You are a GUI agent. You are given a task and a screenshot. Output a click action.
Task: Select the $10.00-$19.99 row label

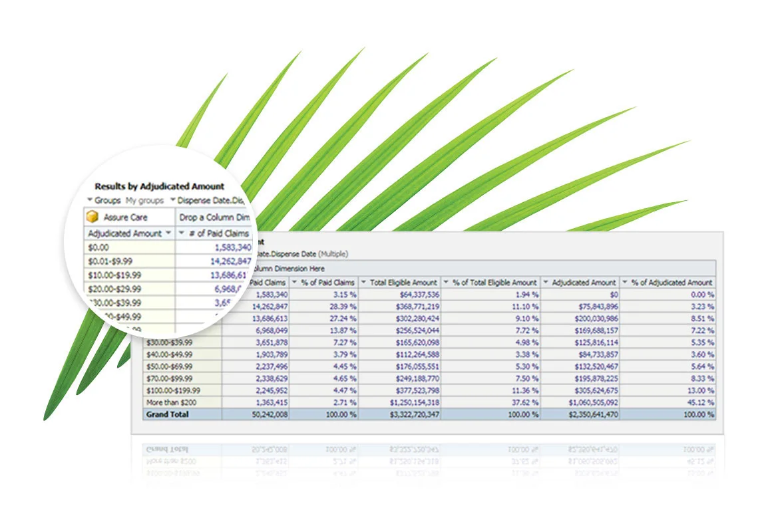[x=114, y=275]
